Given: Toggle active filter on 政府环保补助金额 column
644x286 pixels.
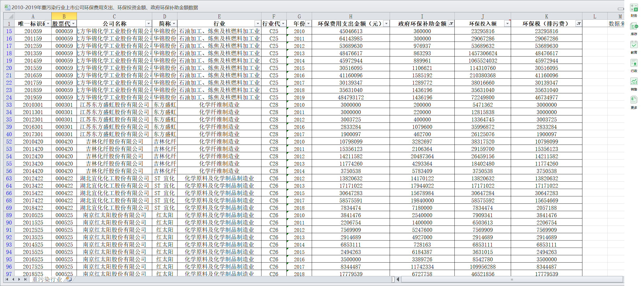Looking at the screenshot, I should [x=451, y=24].
